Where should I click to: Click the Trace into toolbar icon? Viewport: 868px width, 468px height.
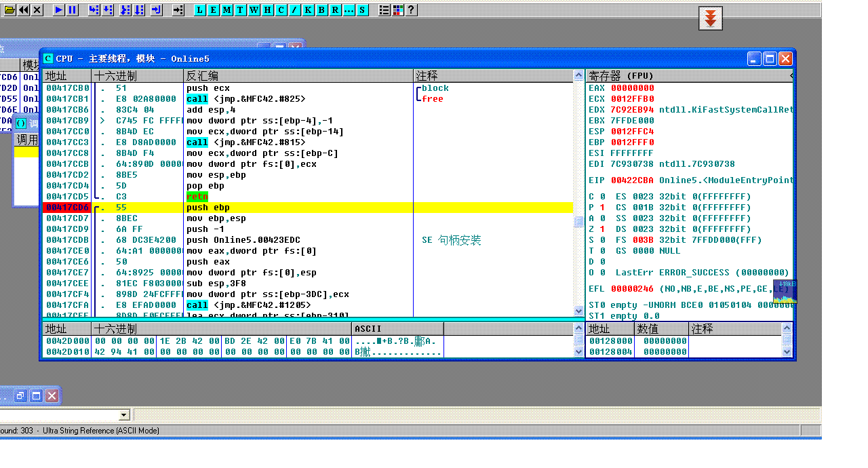(125, 10)
